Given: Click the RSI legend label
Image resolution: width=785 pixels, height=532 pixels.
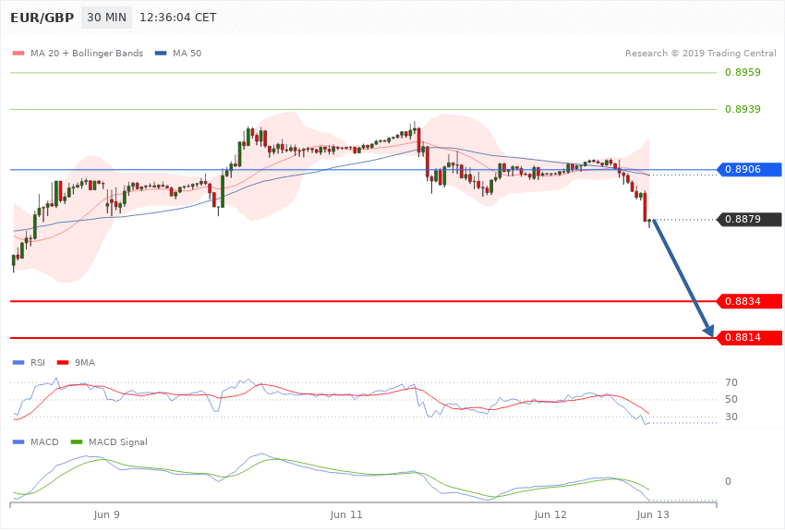Looking at the screenshot, I should pyautogui.click(x=38, y=363).
